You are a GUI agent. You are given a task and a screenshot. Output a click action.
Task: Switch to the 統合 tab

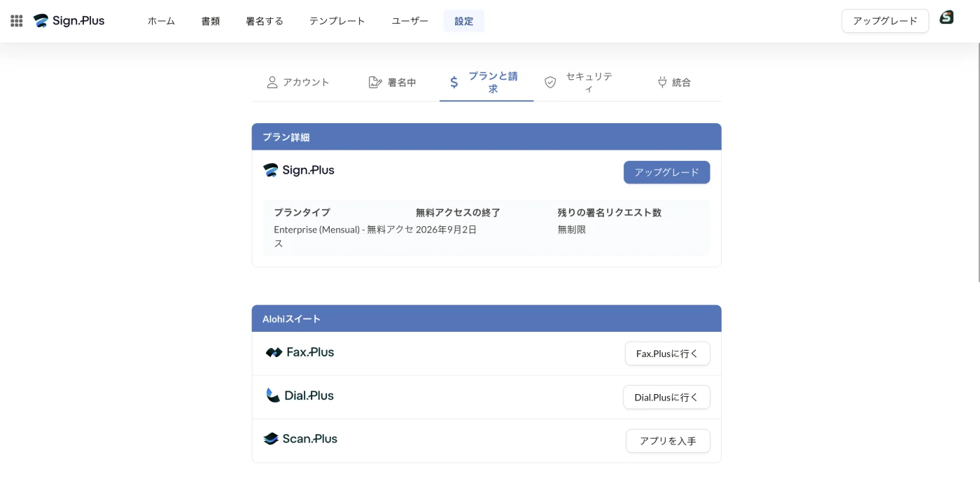(674, 82)
